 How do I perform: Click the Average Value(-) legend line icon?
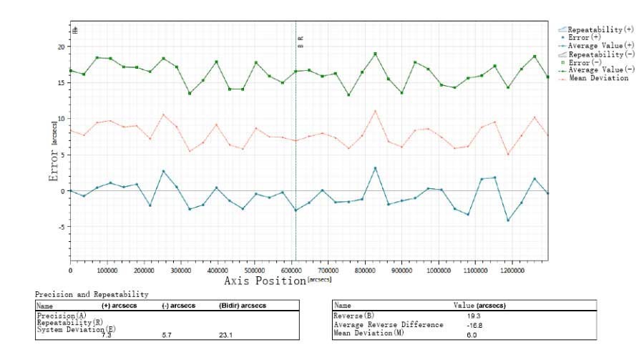point(562,69)
